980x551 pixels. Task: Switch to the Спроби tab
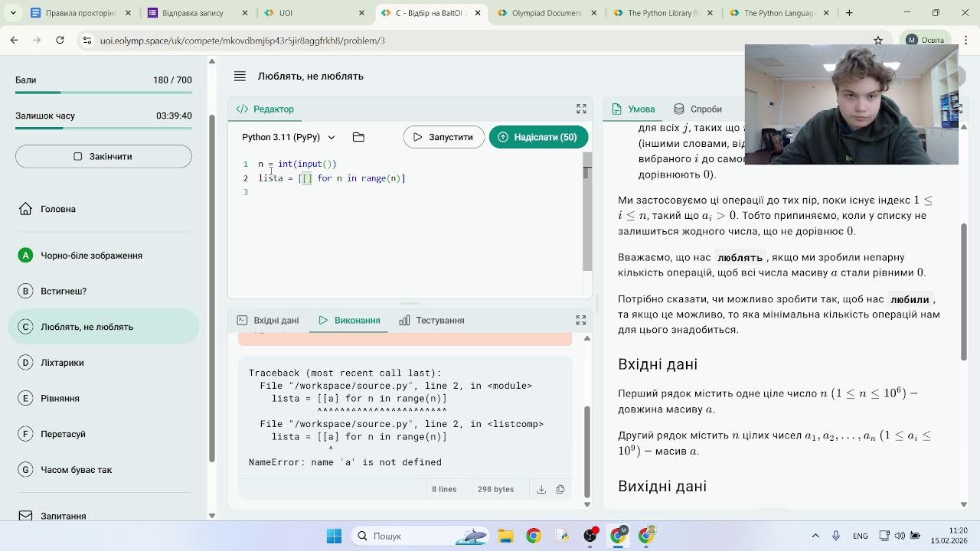click(697, 109)
